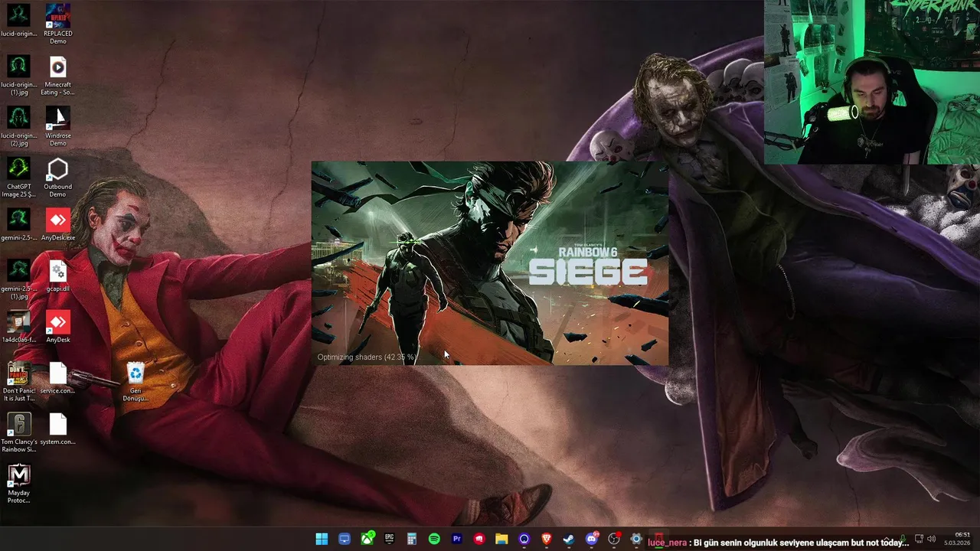Select the ChatGPT Image 25 file
Viewport: 980px width, 551px height.
click(x=18, y=178)
